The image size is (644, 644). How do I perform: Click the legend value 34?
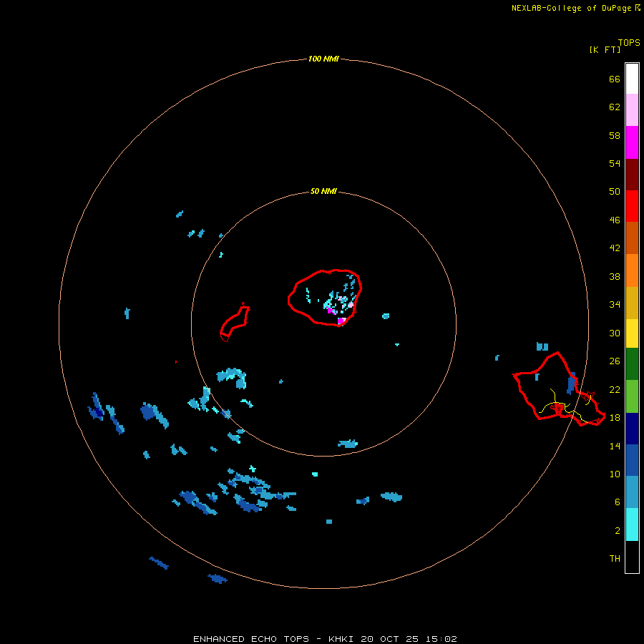615,304
